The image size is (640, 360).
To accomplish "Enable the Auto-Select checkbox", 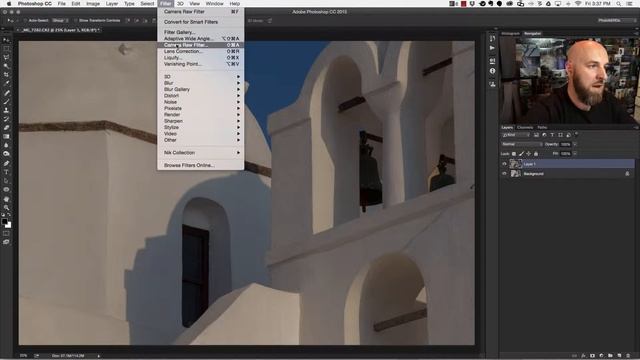I will point(25,20).
